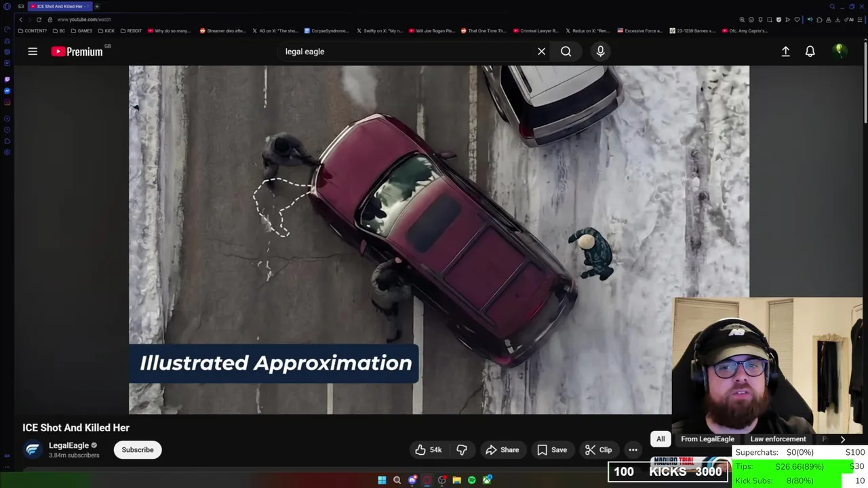Open 'CorpseSyndrome...' bookmark
The image size is (868, 488).
327,30
